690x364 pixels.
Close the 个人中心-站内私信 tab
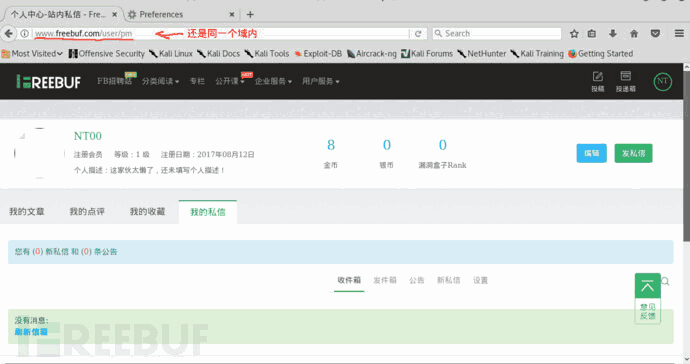[x=114, y=15]
